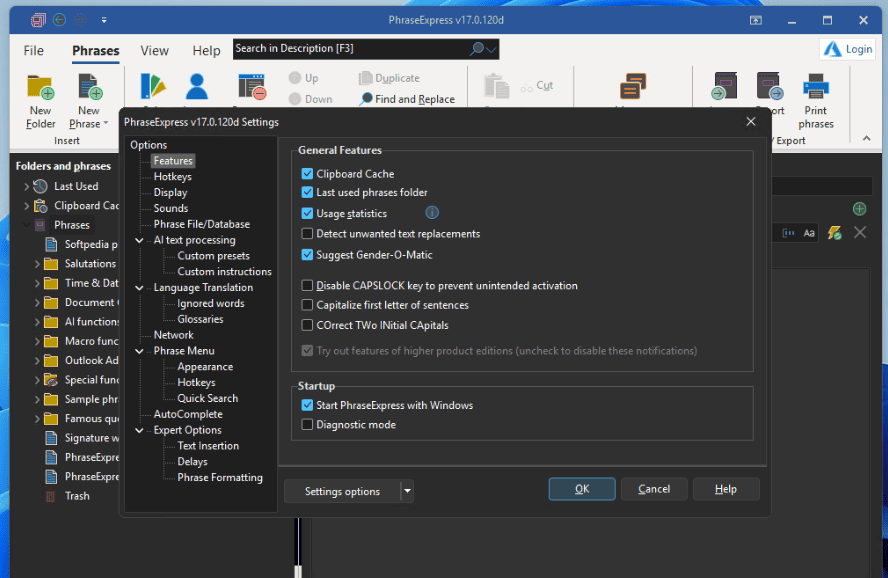Viewport: 888px width, 578px height.
Task: Toggle Usage statistics checkbox
Action: pyautogui.click(x=307, y=213)
